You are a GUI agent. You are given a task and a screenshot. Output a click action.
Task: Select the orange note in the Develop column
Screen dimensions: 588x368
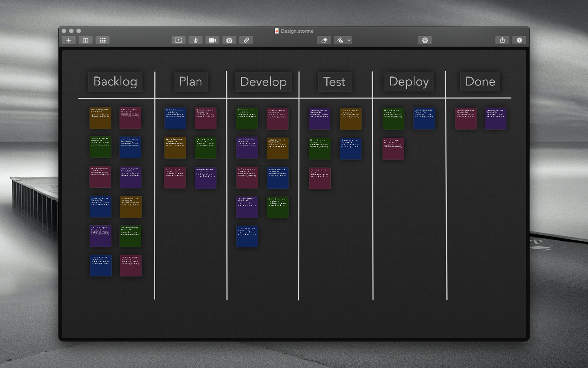click(x=278, y=148)
